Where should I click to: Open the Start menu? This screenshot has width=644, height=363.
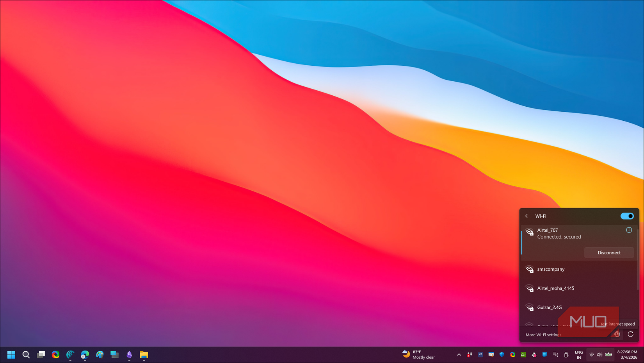[x=11, y=355]
